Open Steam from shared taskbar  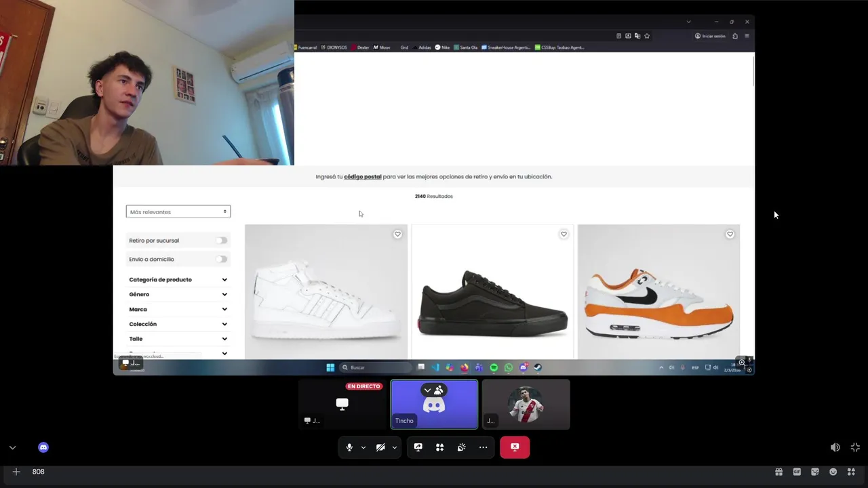538,367
